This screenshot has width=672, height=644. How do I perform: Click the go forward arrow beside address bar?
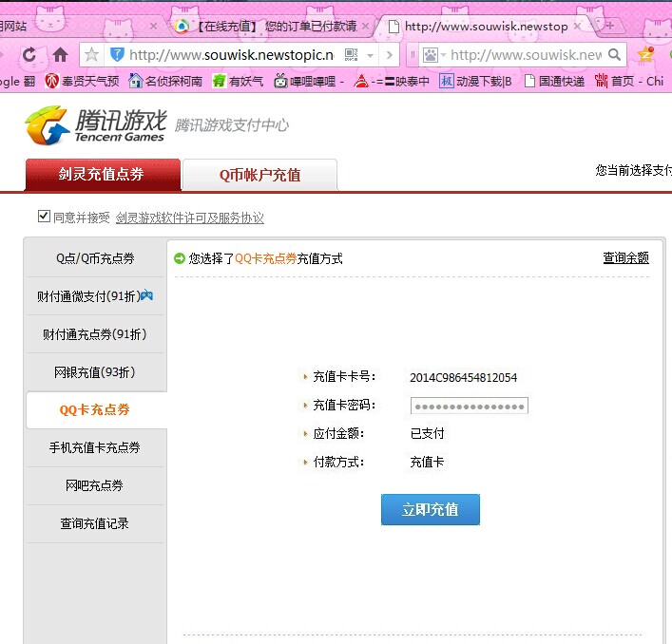389,55
